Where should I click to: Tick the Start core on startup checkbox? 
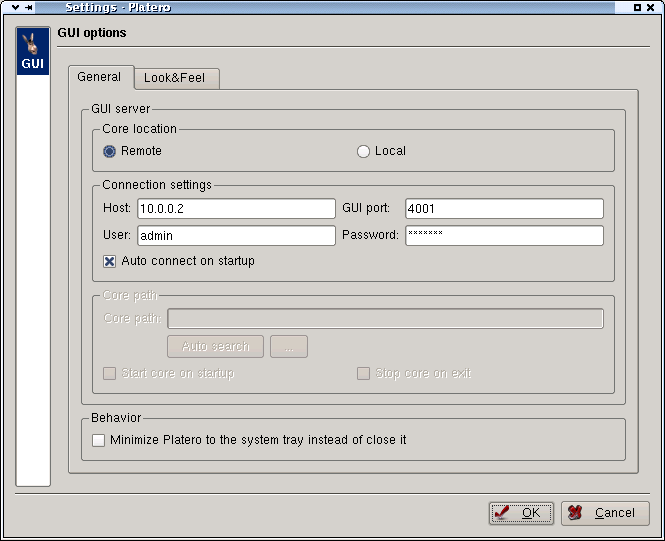click(x=110, y=374)
